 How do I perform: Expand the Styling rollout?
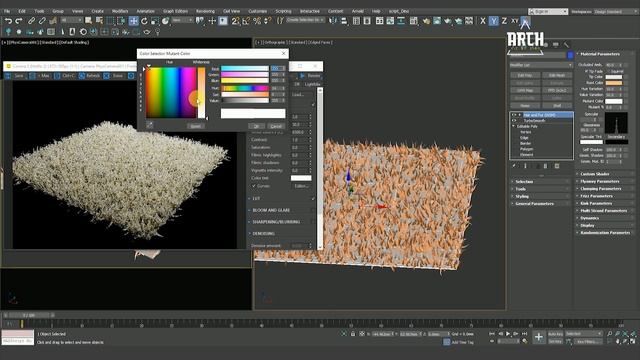point(541,196)
